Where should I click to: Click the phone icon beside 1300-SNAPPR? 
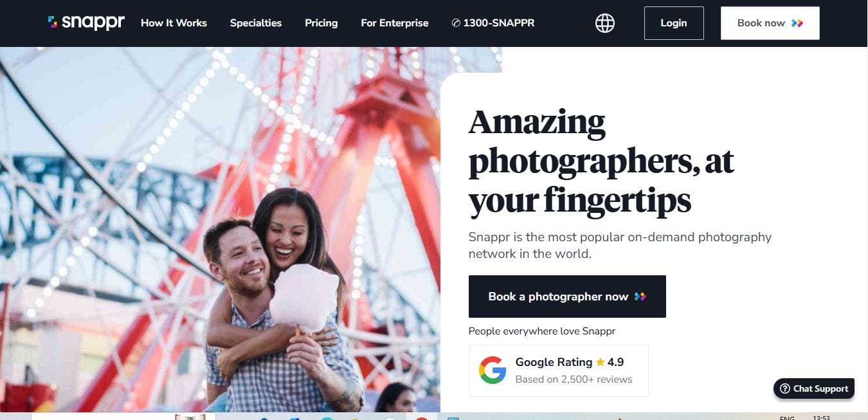tap(456, 23)
